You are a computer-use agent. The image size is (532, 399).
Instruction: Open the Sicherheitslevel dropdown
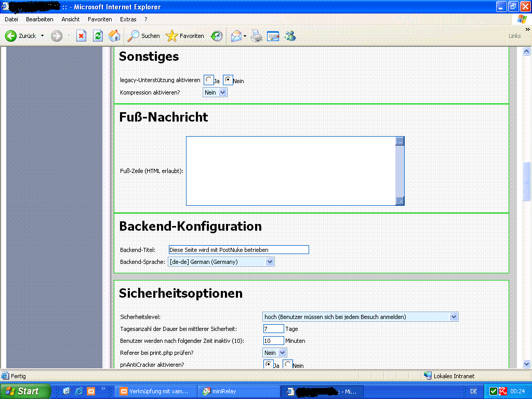pos(361,317)
